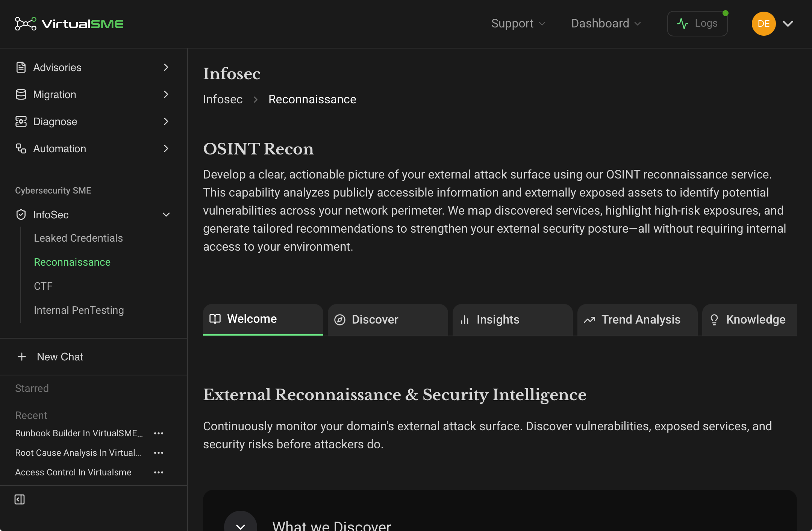Click the Reconnaissance breadcrumb text
The image size is (812, 531).
(312, 99)
